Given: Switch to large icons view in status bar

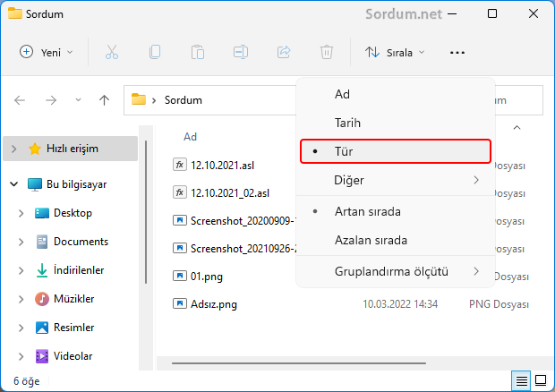Looking at the screenshot, I should pos(541,380).
